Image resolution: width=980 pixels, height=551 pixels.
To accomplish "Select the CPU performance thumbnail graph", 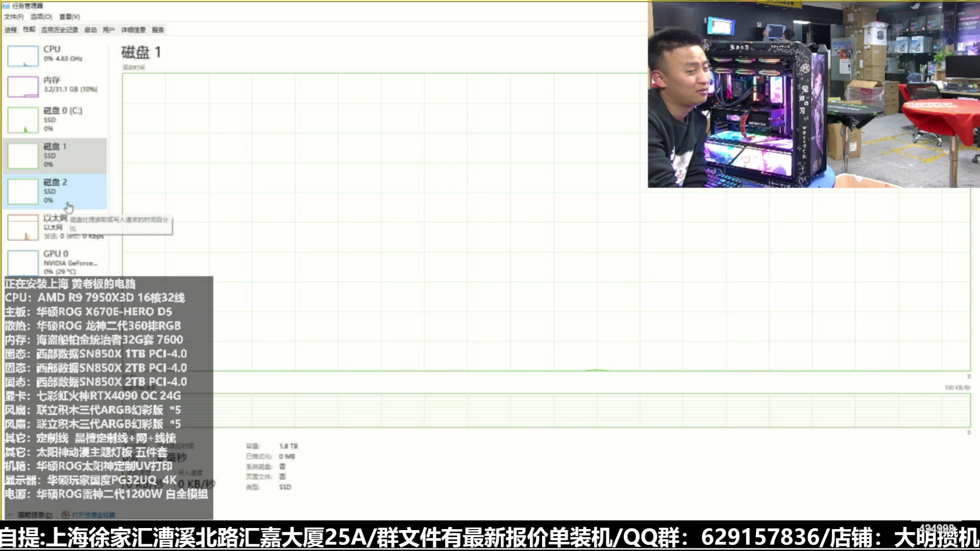I will point(23,56).
